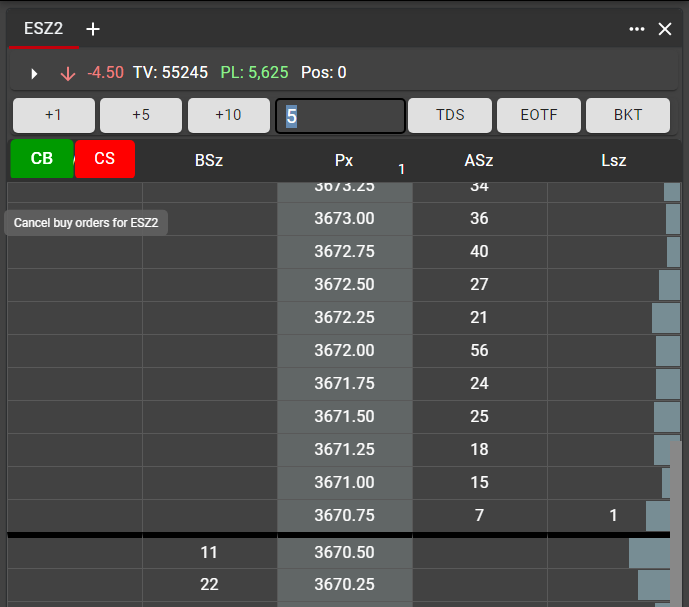Click the Px column header

coord(344,160)
